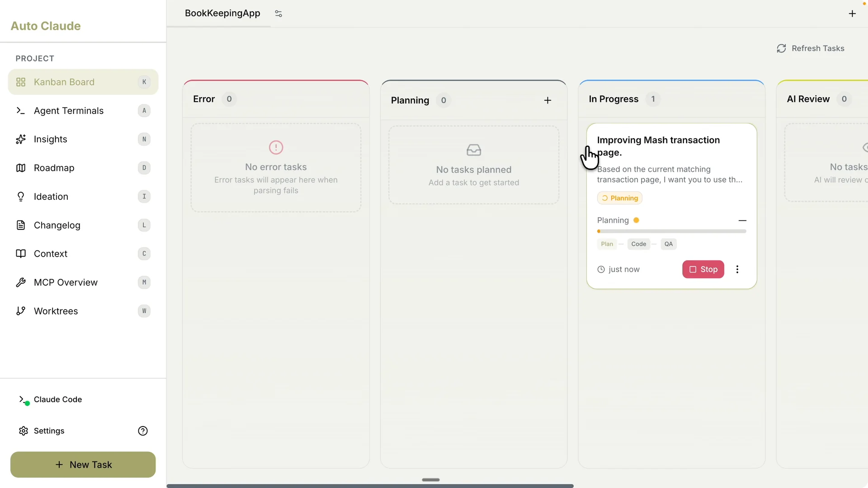This screenshot has height=488, width=868.
Task: Open project settings sliders icon
Action: tap(278, 14)
